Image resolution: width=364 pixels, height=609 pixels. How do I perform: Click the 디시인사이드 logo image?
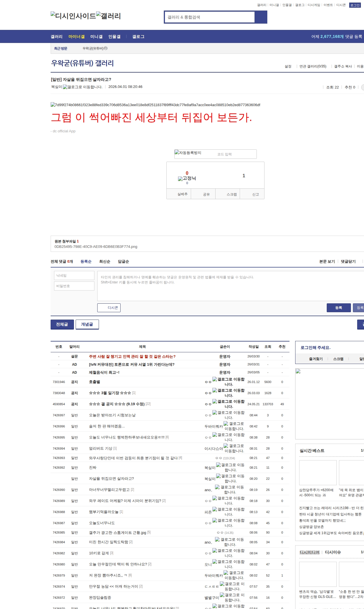coord(73,16)
